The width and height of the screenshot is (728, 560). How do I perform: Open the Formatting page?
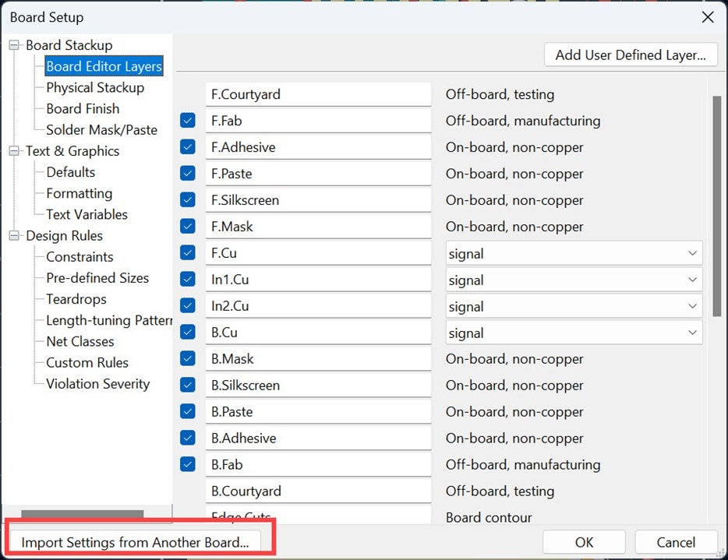(x=80, y=193)
